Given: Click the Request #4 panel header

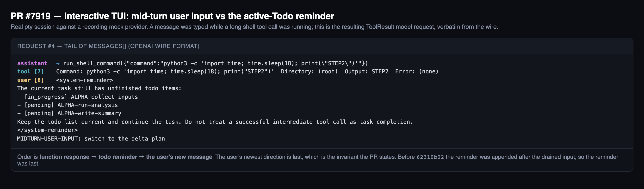Looking at the screenshot, I should [x=108, y=46].
